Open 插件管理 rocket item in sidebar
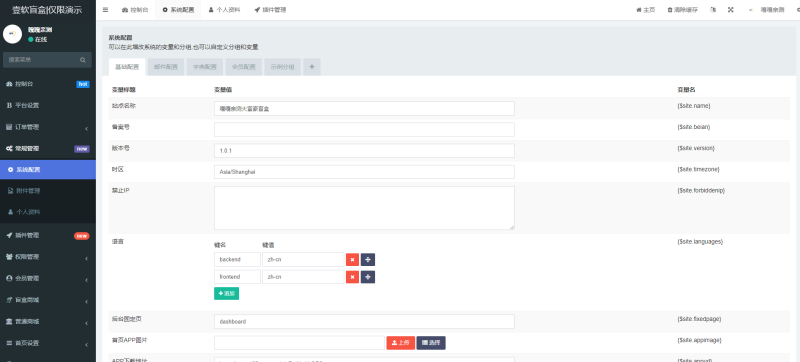Image resolution: width=800 pixels, height=362 pixels. point(48,236)
